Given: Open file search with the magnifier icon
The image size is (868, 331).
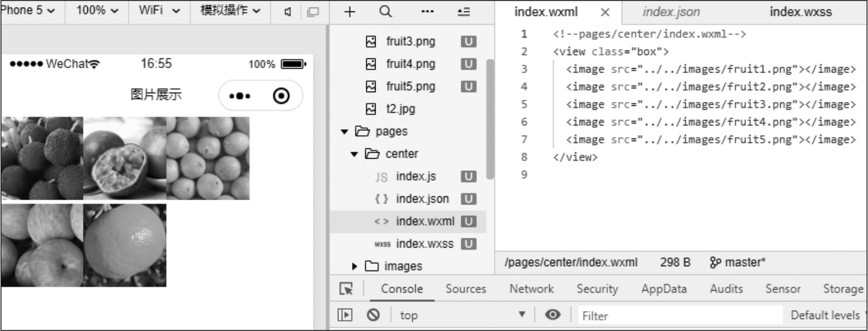Looking at the screenshot, I should (385, 12).
